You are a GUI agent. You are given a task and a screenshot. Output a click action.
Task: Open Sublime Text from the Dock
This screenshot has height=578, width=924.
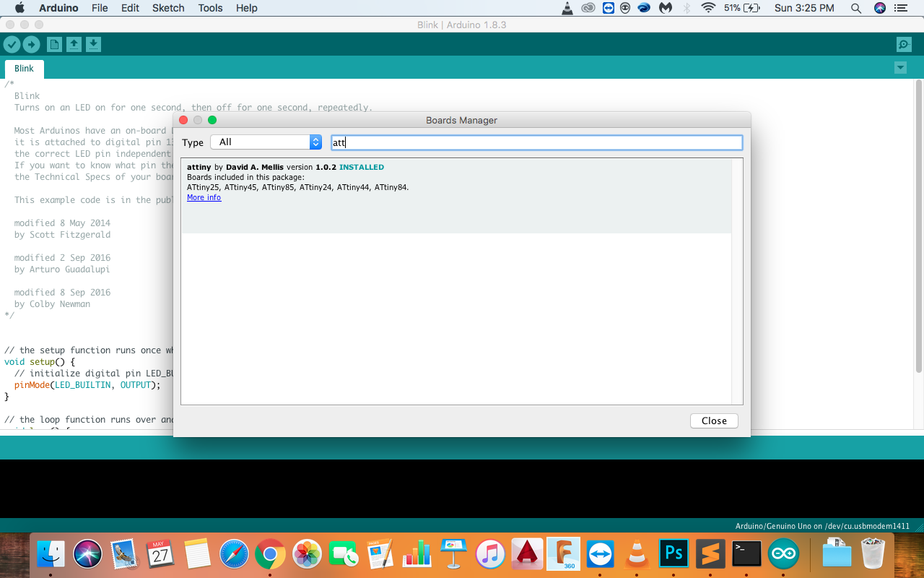click(x=710, y=555)
